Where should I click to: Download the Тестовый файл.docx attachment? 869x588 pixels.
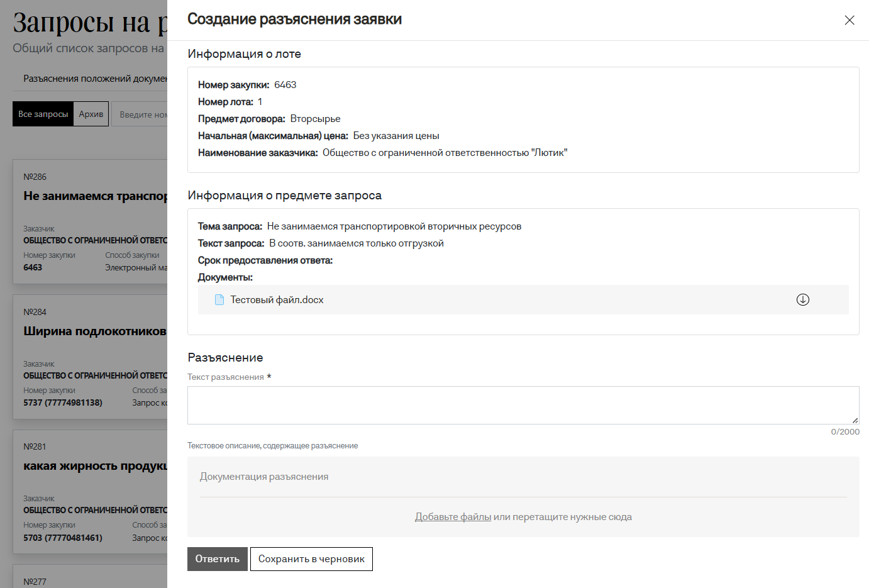[802, 300]
